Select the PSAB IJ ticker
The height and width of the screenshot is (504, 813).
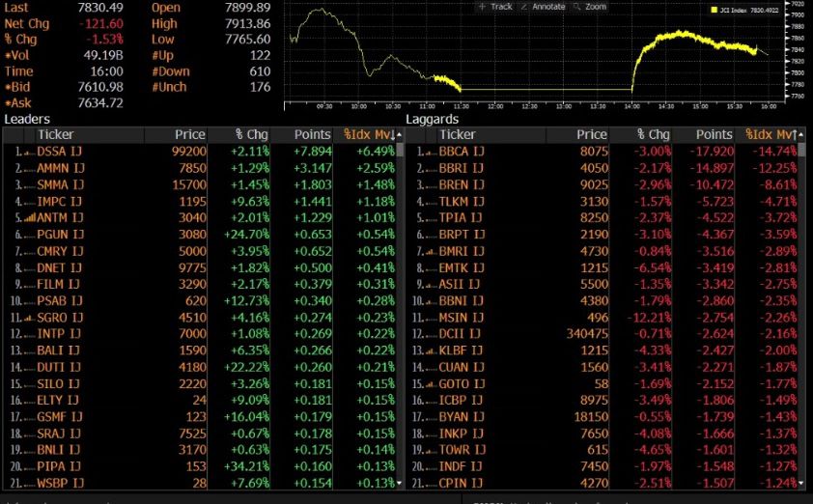[x=60, y=300]
